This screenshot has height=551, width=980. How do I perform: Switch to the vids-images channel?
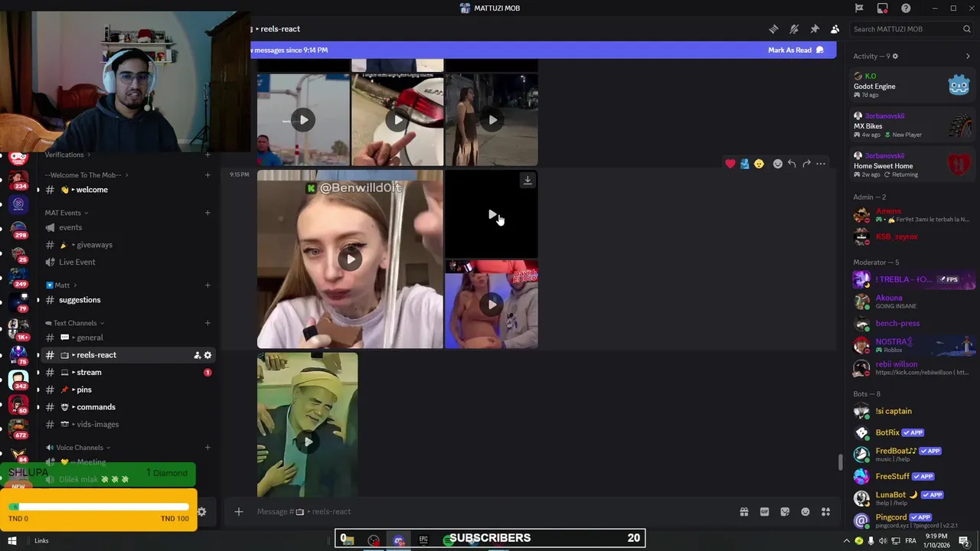[x=126, y=424]
